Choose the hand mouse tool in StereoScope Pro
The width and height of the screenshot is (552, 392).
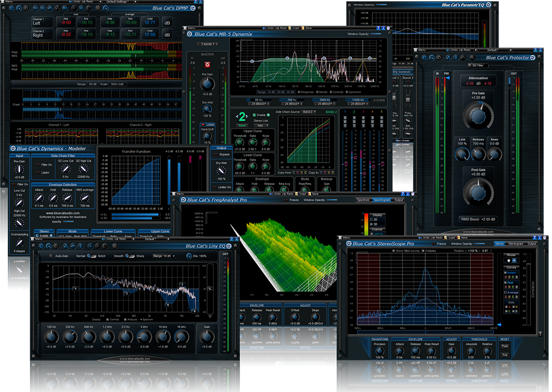tap(509, 261)
